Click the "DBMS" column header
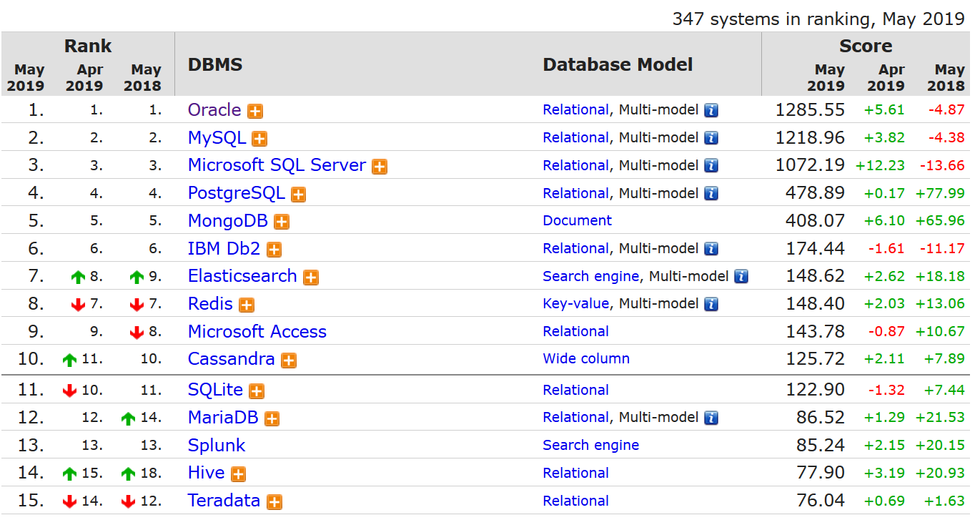 tap(215, 64)
